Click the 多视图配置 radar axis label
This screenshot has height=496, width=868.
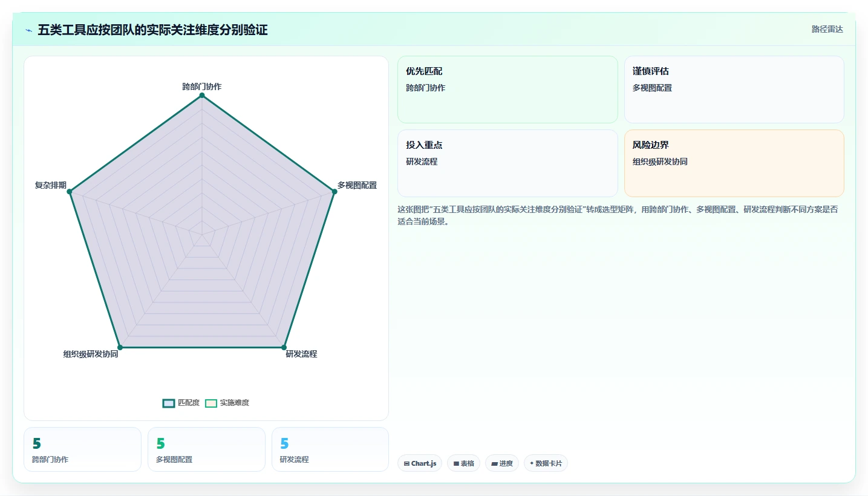click(357, 185)
